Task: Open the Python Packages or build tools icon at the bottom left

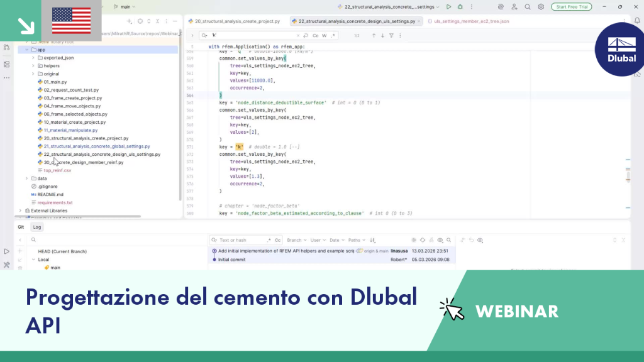Action: (6, 265)
